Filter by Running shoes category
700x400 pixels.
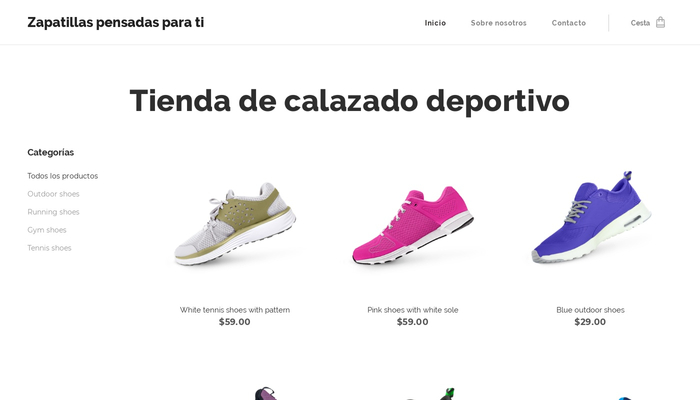point(53,212)
